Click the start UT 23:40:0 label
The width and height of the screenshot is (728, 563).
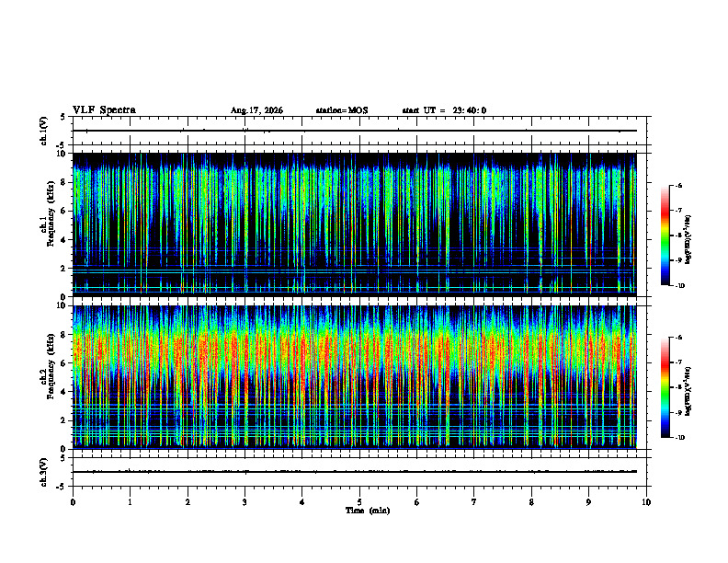tap(444, 110)
